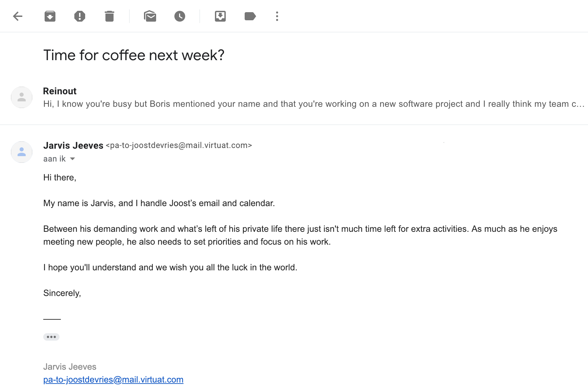Report this email as spam
The height and width of the screenshot is (392, 588).
pyautogui.click(x=80, y=16)
